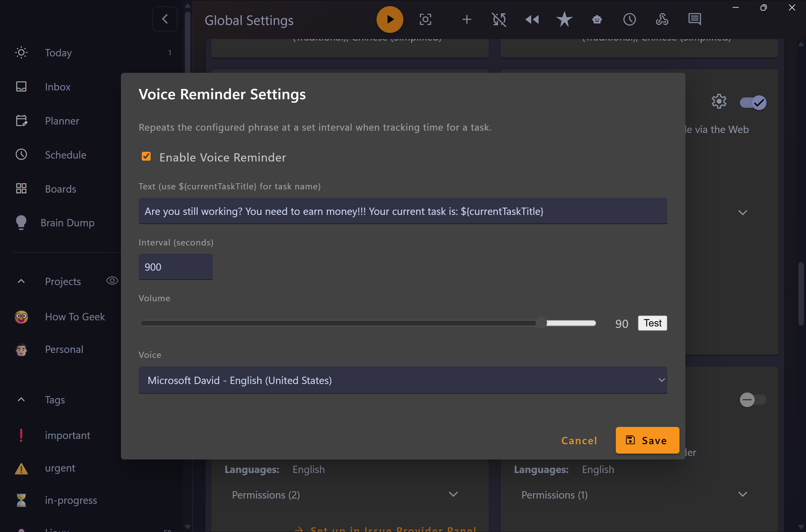Viewport: 806px width, 532px height.
Task: Click the Inbox tray icon
Action: point(21,87)
